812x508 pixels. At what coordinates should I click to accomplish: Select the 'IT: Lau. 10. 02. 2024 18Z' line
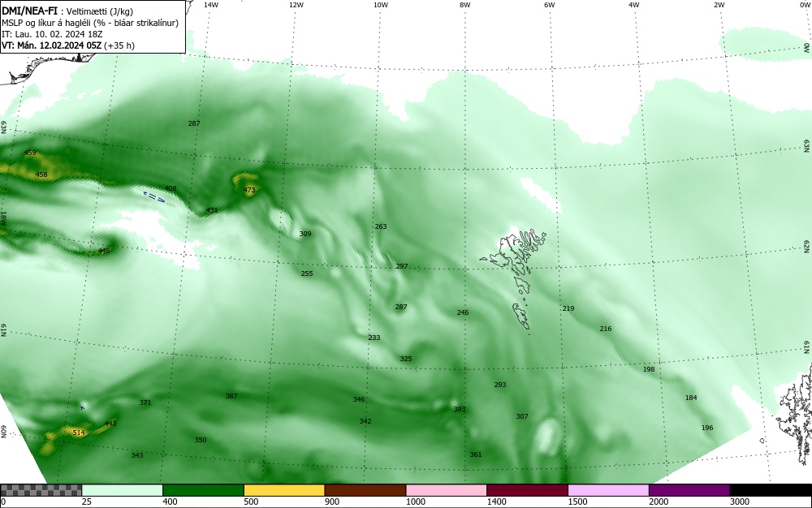click(x=52, y=34)
